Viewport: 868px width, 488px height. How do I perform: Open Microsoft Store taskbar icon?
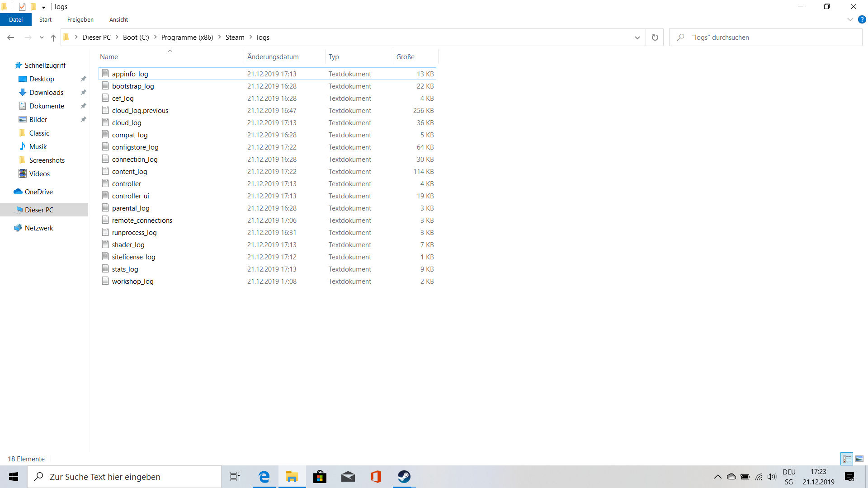pos(320,477)
